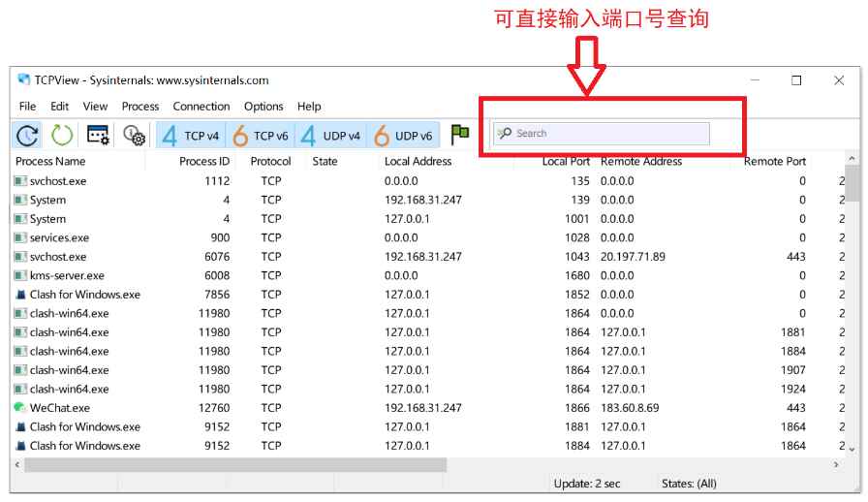The image size is (868, 502).
Task: Click the horizontal scrollbar thumb
Action: point(234,465)
